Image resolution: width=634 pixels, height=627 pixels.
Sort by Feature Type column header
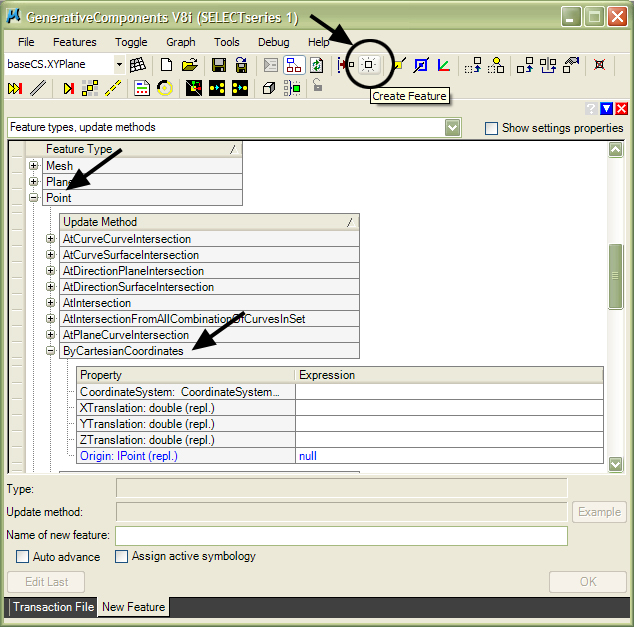pyautogui.click(x=134, y=149)
